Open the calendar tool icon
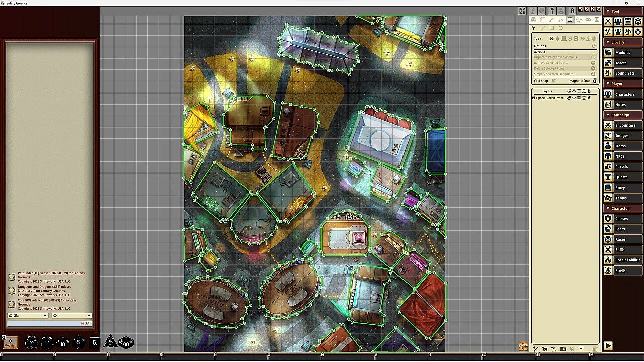The height and width of the screenshot is (362, 644). point(628,21)
